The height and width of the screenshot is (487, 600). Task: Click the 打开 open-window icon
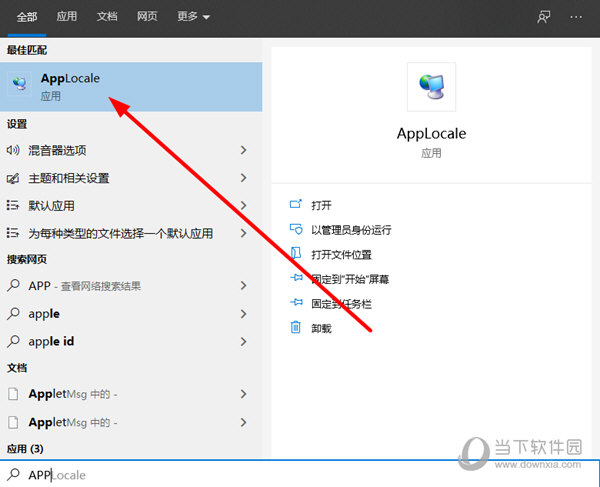click(x=296, y=204)
